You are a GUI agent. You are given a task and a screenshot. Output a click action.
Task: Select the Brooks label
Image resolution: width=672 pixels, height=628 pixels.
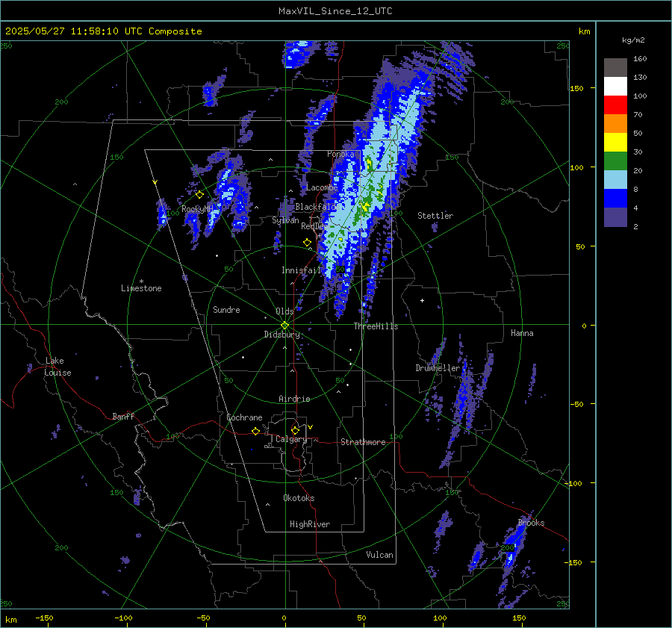pos(531,523)
